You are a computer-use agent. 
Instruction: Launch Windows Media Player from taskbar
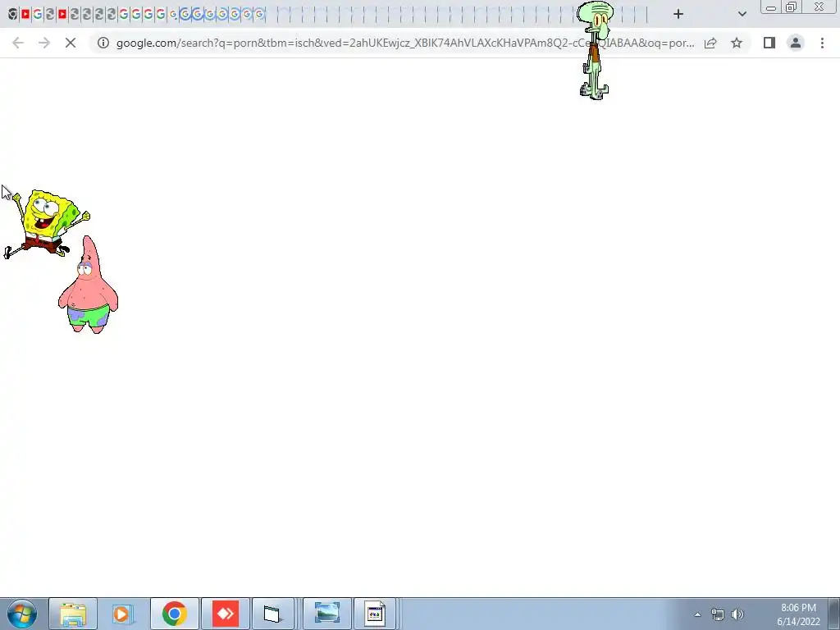click(x=121, y=614)
